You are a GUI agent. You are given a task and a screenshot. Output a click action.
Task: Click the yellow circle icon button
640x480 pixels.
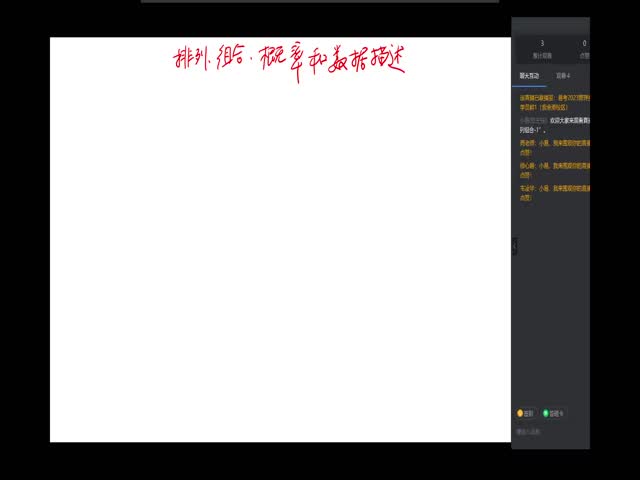[x=520, y=413]
